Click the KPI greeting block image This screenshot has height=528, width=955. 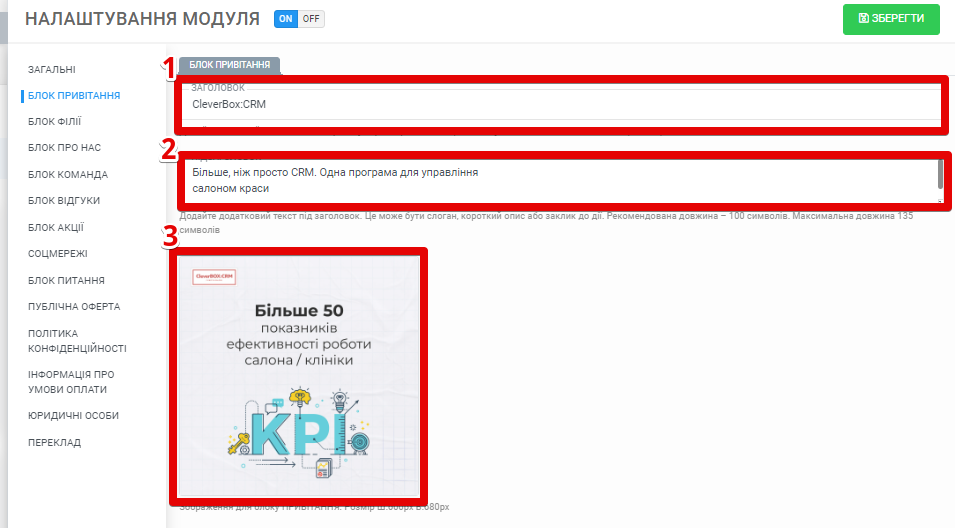(x=299, y=376)
